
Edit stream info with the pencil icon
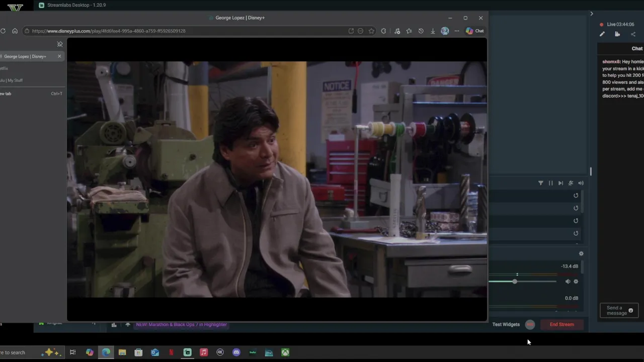(602, 34)
